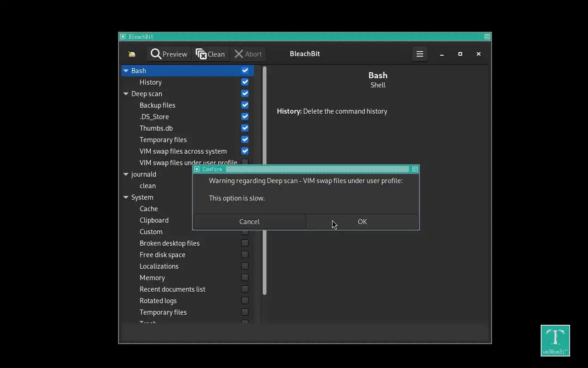Enable System Temporary files checkbox
Image resolution: width=588 pixels, height=368 pixels.
(245, 312)
